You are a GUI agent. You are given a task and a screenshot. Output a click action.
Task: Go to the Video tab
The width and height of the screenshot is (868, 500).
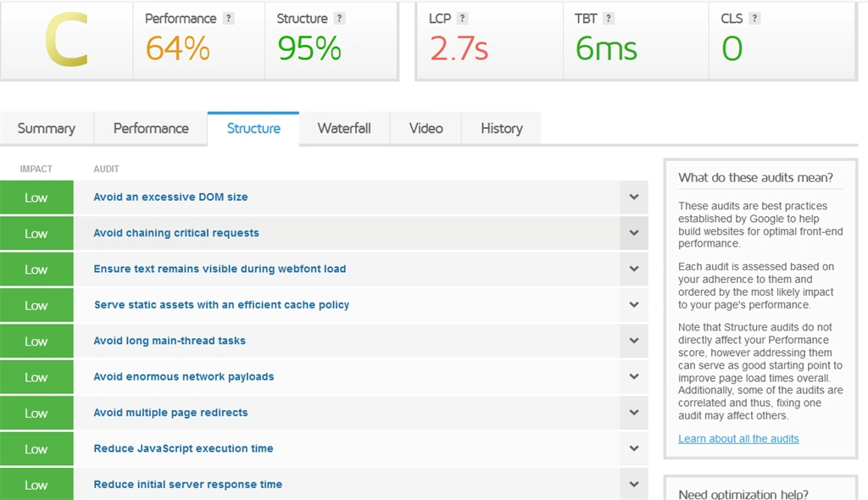(x=426, y=129)
